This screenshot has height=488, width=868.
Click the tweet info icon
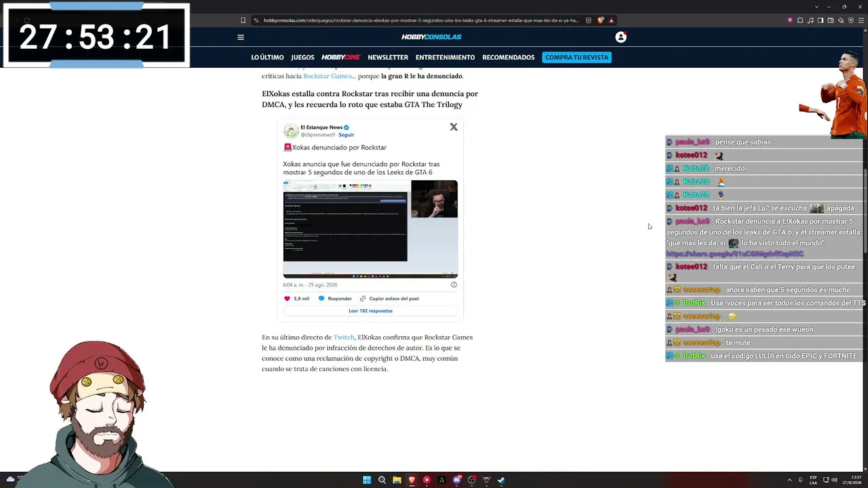454,285
